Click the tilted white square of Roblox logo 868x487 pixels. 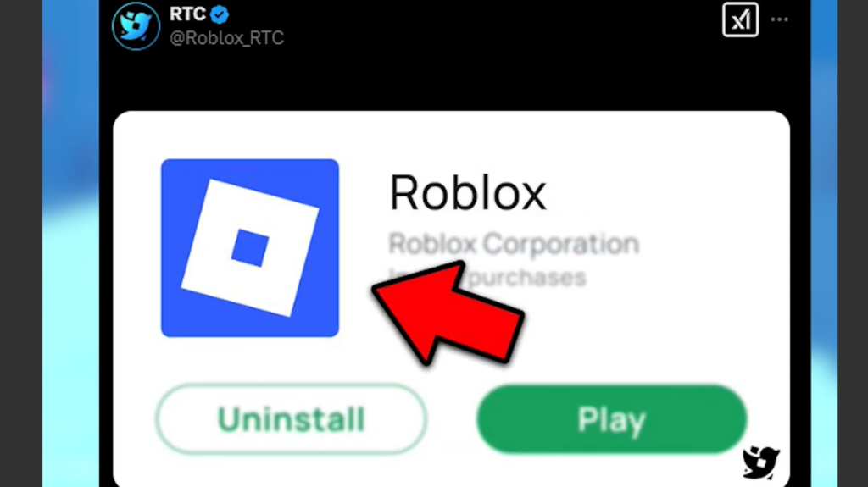coord(250,248)
